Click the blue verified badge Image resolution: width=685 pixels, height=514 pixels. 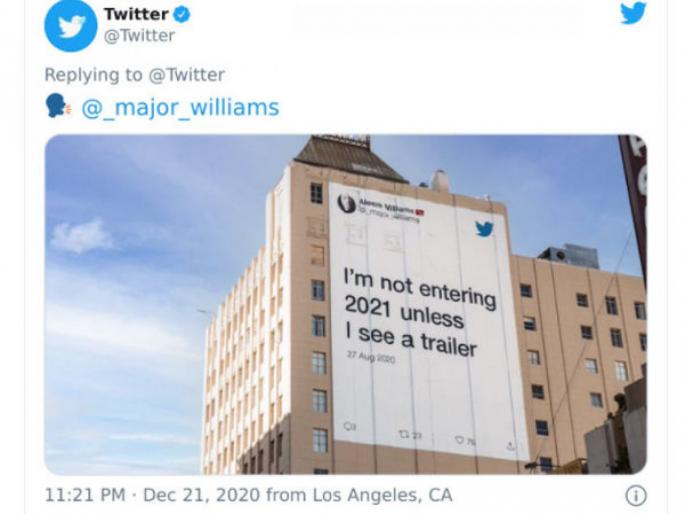pos(183,14)
